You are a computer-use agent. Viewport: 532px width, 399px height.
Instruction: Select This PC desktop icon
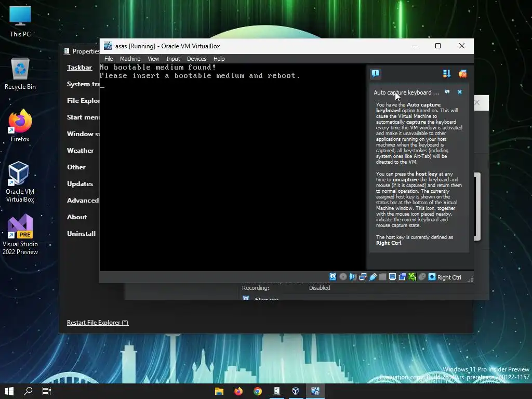(20, 21)
